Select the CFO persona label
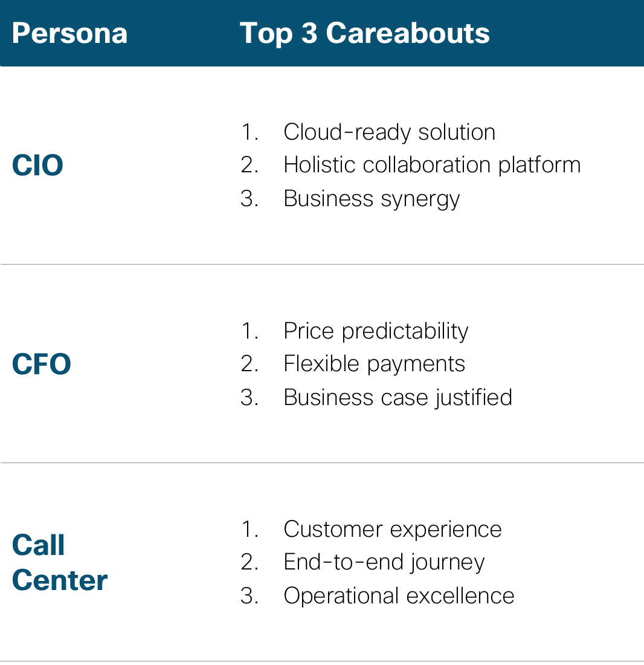This screenshot has height=665, width=644. (42, 364)
